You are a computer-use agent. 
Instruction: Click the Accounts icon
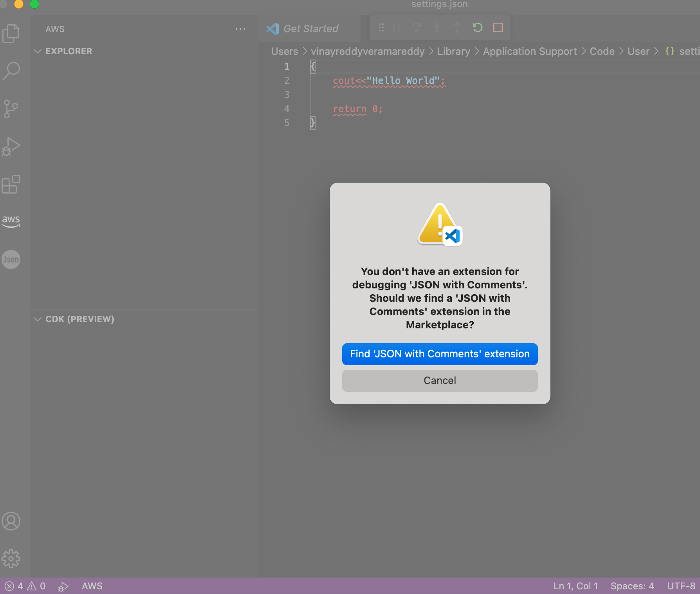(x=11, y=521)
